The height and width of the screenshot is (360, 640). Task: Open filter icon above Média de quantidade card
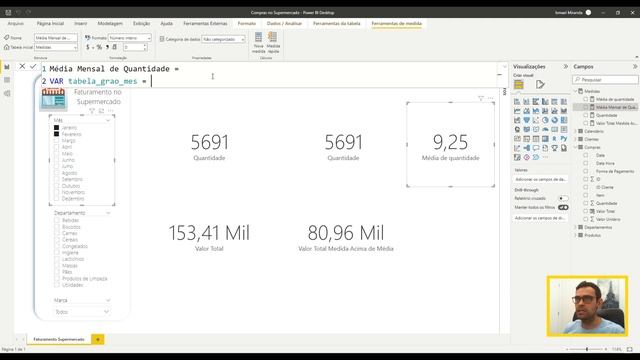click(481, 98)
